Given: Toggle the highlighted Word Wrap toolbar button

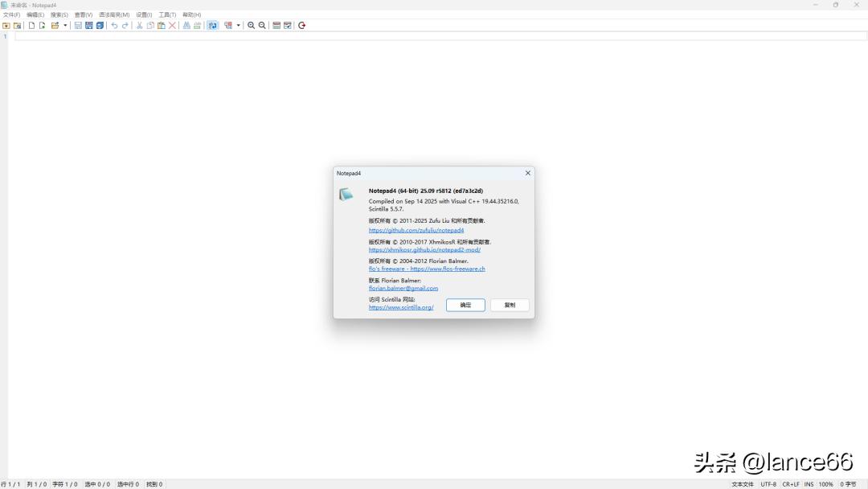Looking at the screenshot, I should (x=212, y=26).
